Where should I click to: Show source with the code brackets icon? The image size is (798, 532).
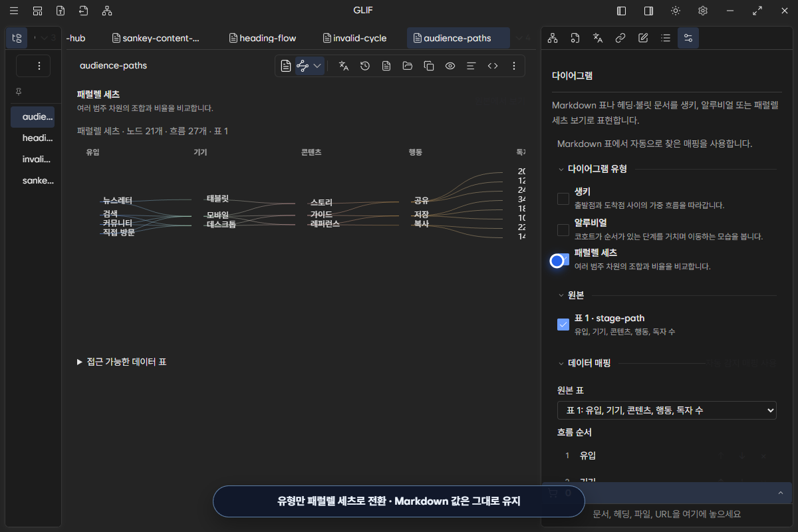(493, 66)
